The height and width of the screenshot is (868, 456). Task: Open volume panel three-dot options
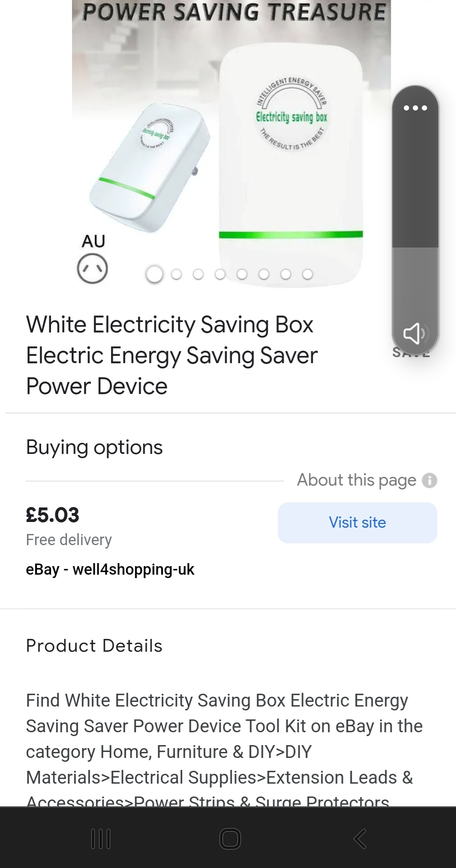tap(415, 108)
